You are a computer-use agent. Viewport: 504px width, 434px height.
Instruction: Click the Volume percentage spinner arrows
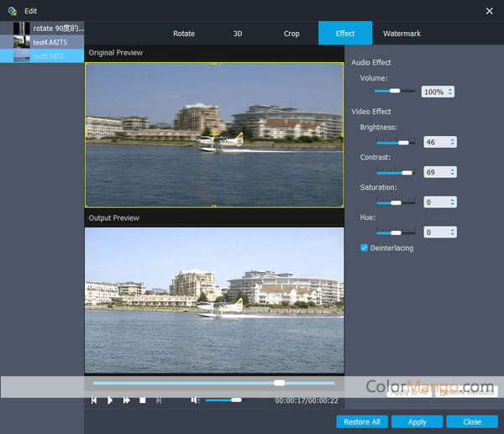click(450, 92)
